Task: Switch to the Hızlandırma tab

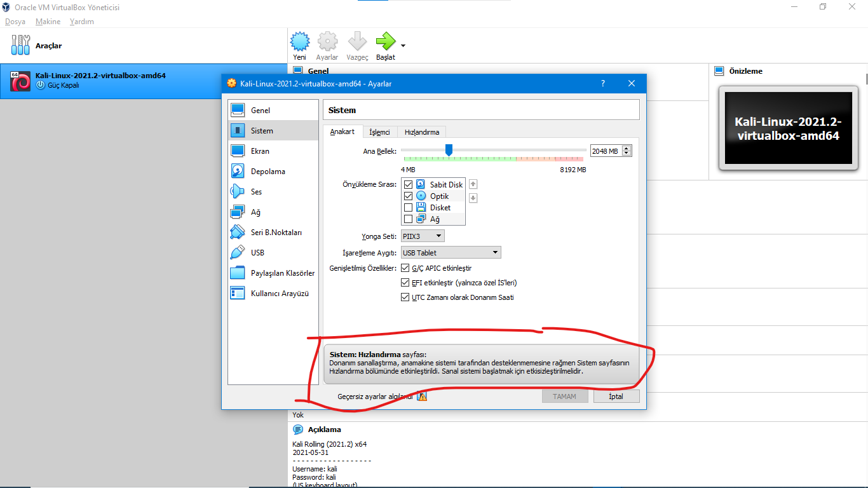Action: tap(422, 132)
